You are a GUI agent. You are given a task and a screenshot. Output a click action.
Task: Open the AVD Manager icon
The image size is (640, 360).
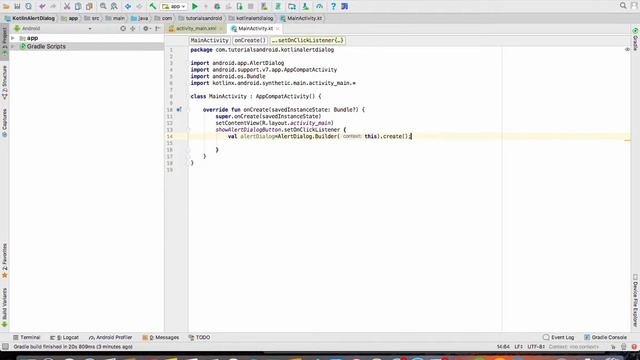tap(264, 6)
